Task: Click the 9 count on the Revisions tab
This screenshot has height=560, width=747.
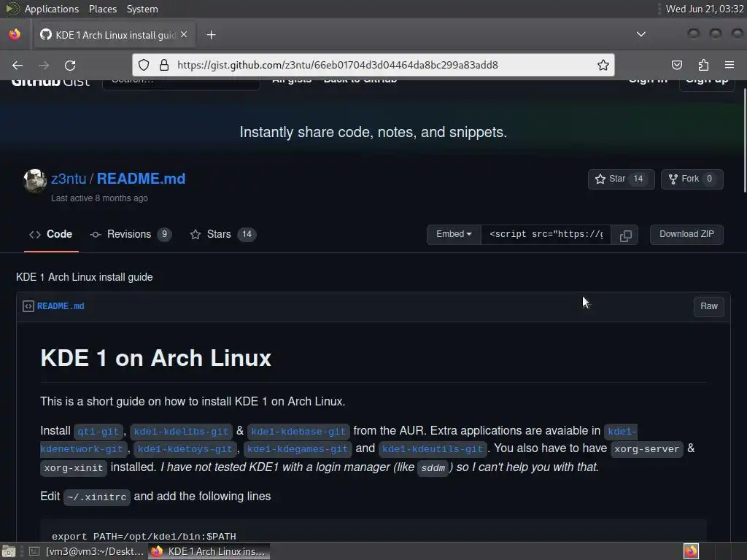Action: click(x=164, y=234)
